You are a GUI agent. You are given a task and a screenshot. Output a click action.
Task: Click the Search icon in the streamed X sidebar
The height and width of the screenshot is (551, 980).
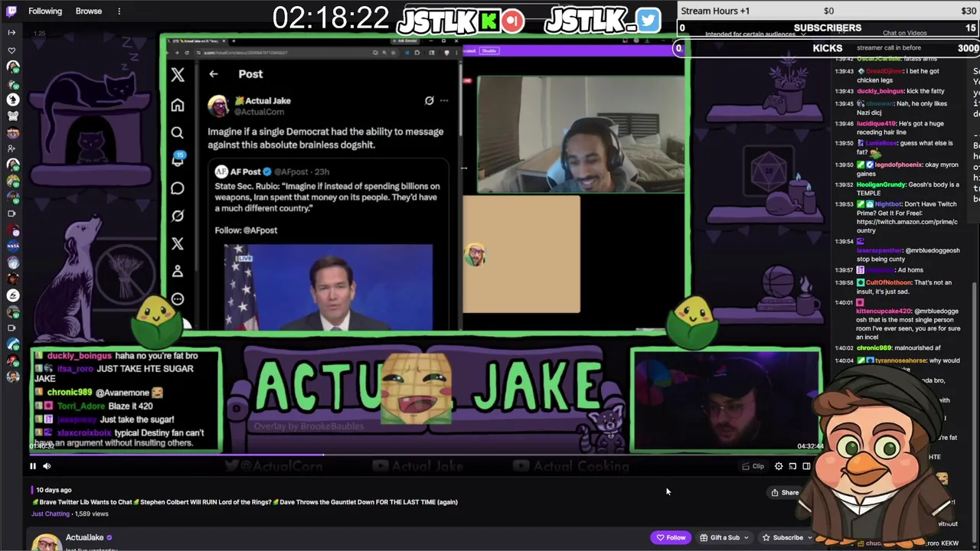[178, 132]
